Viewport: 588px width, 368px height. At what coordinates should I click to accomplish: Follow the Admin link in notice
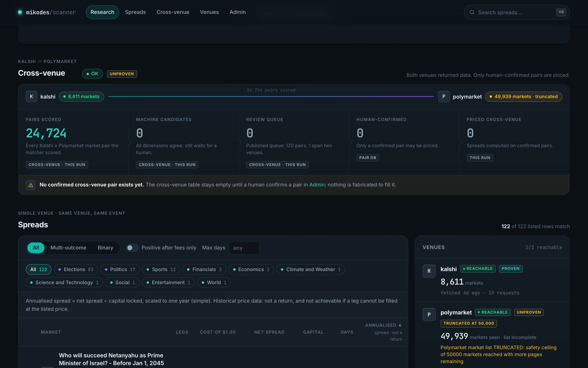[x=317, y=185]
